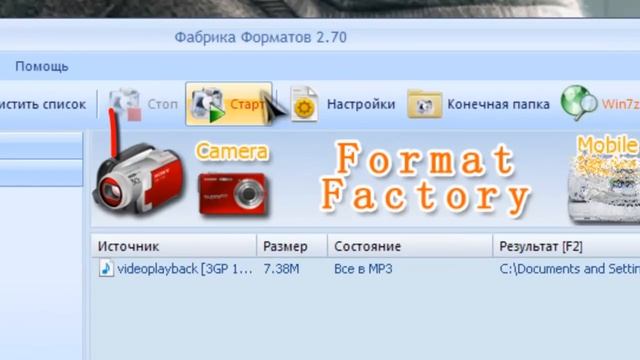This screenshot has height=360, width=640.
Task: Click the top highlighted left sidebar panel
Action: 41,145
